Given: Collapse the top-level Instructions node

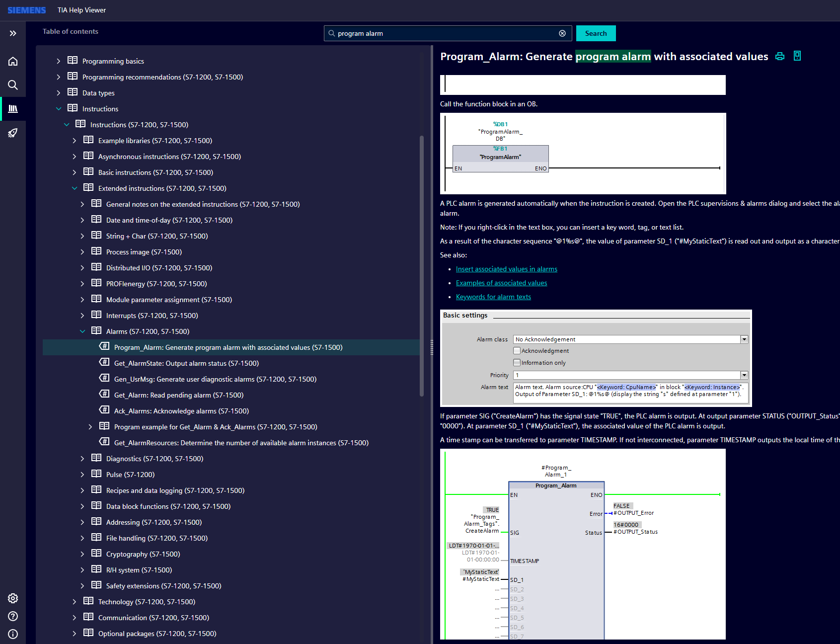Looking at the screenshot, I should pos(59,109).
